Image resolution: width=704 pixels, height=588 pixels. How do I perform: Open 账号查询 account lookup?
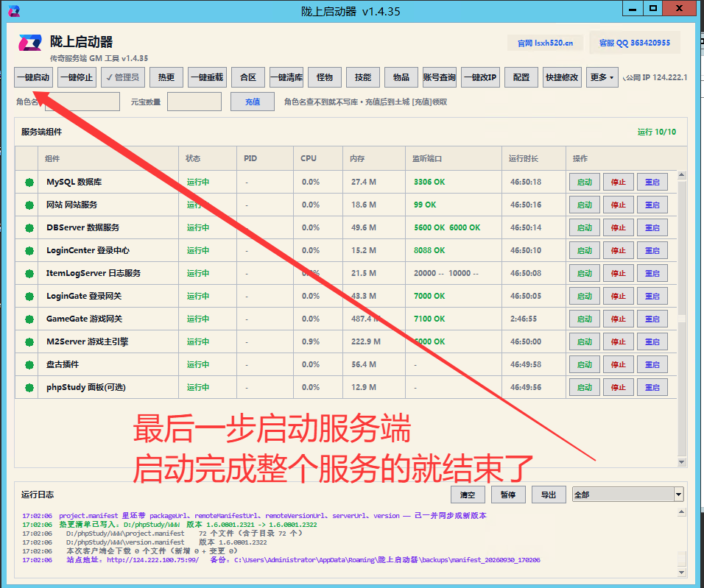440,77
